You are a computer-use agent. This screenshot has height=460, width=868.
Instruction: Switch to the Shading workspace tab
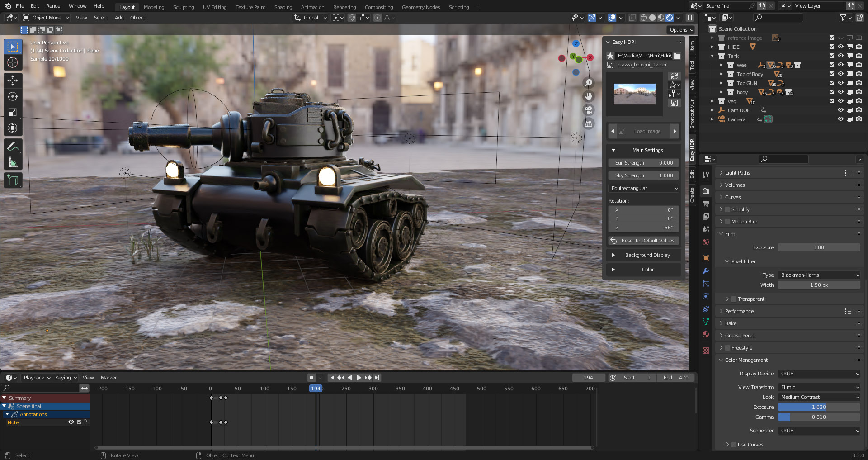283,7
